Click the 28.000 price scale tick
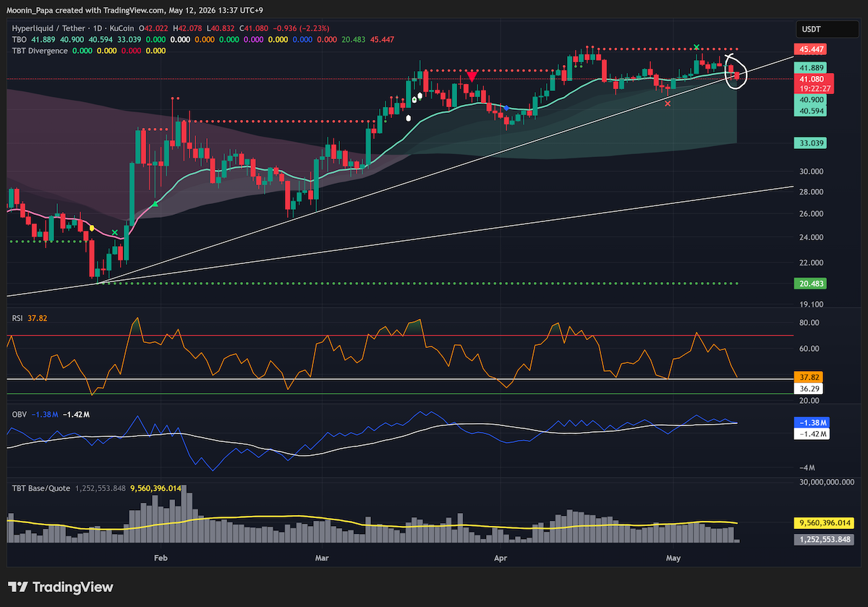This screenshot has width=868, height=607. pos(812,192)
